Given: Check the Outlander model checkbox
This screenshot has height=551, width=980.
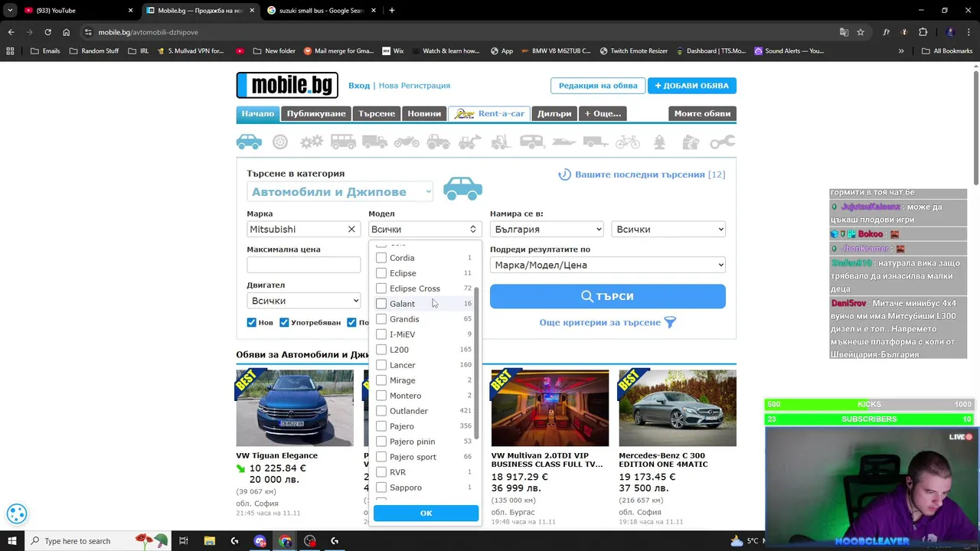Looking at the screenshot, I should [381, 411].
